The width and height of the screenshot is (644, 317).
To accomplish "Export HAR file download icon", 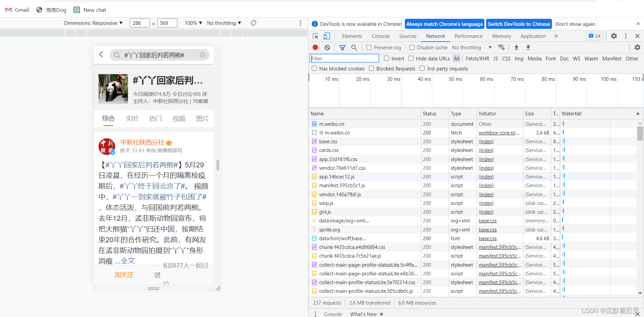I will pyautogui.click(x=528, y=47).
